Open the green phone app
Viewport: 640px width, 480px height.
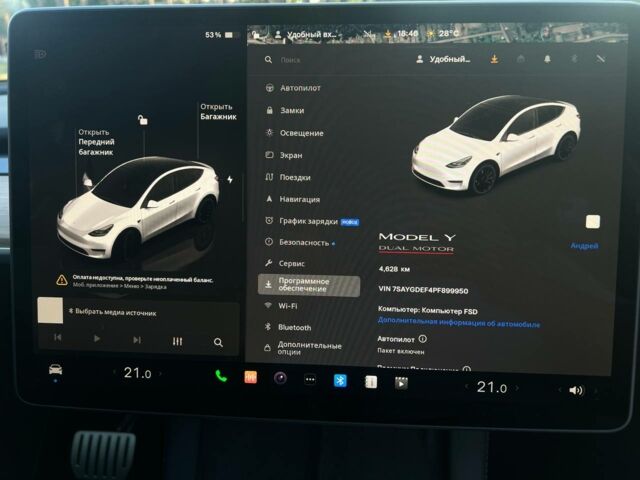(x=221, y=376)
